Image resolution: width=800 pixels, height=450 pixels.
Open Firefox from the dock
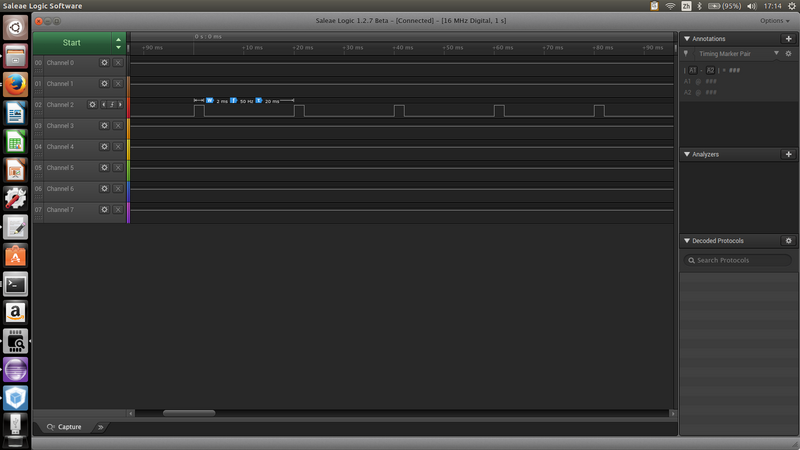[x=15, y=84]
